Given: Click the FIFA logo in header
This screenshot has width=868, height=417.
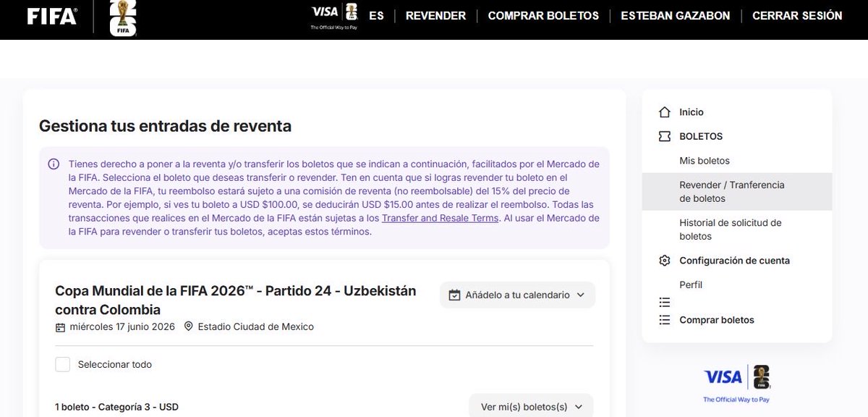Looking at the screenshot, I should click(x=52, y=16).
